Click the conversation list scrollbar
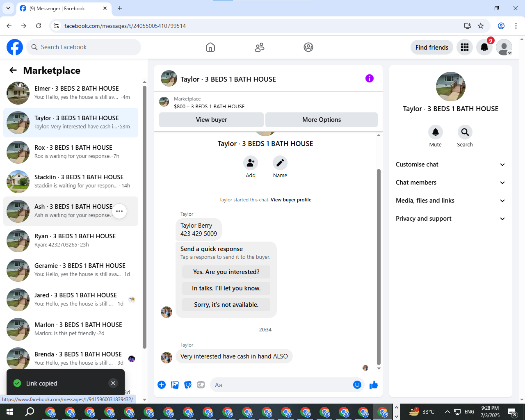Screen dimensions: 525x420 coord(144,217)
